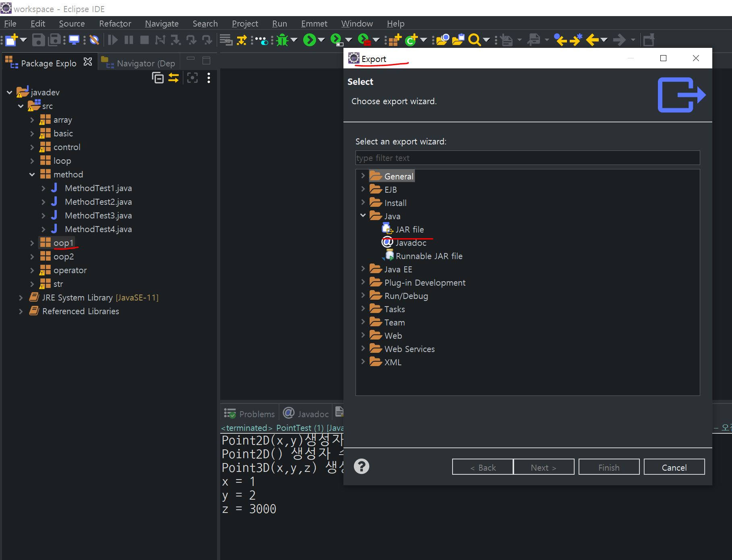Open the Emmet menu

[x=314, y=24]
